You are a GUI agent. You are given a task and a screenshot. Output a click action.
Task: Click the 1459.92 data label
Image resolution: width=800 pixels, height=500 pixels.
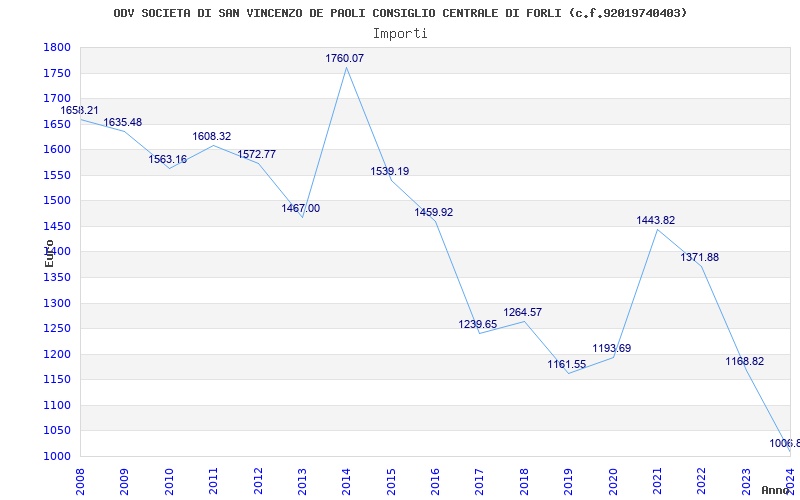pos(434,212)
